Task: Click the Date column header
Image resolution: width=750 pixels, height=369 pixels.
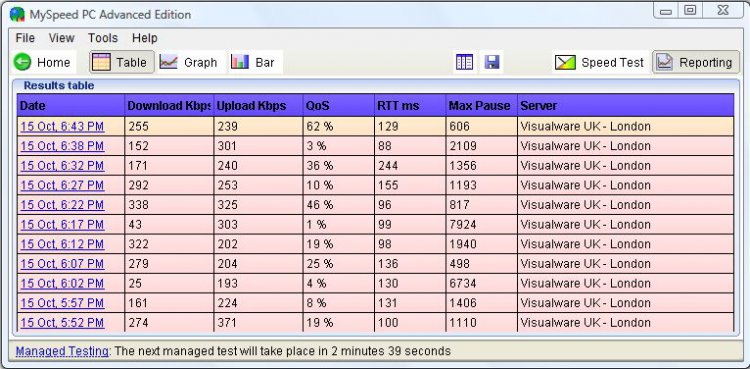Action: point(71,106)
